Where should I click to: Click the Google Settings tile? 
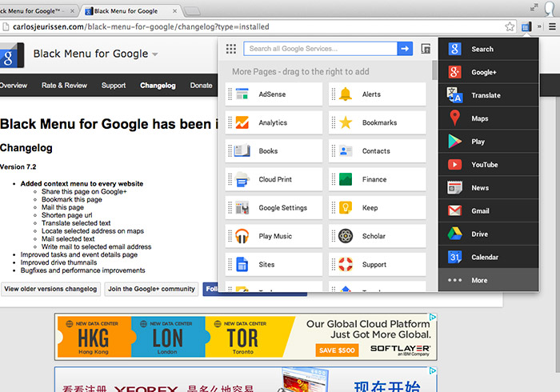(x=274, y=208)
